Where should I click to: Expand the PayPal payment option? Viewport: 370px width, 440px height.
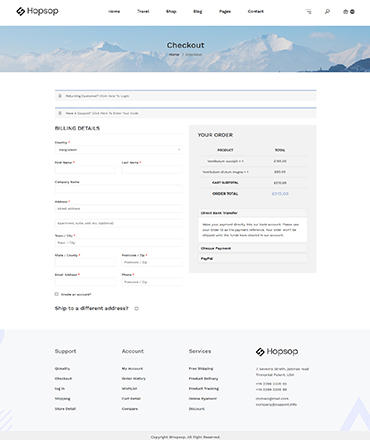pyautogui.click(x=253, y=258)
